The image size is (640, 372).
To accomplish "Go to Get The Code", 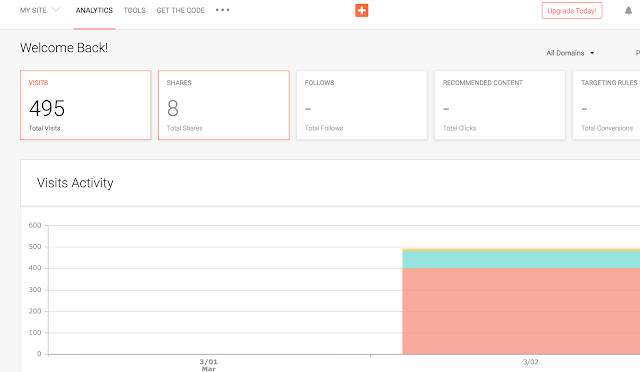I will pos(180,11).
